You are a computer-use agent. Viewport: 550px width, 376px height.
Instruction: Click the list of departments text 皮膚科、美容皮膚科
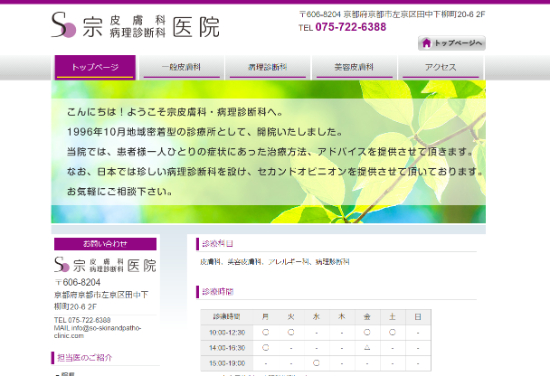click(275, 262)
